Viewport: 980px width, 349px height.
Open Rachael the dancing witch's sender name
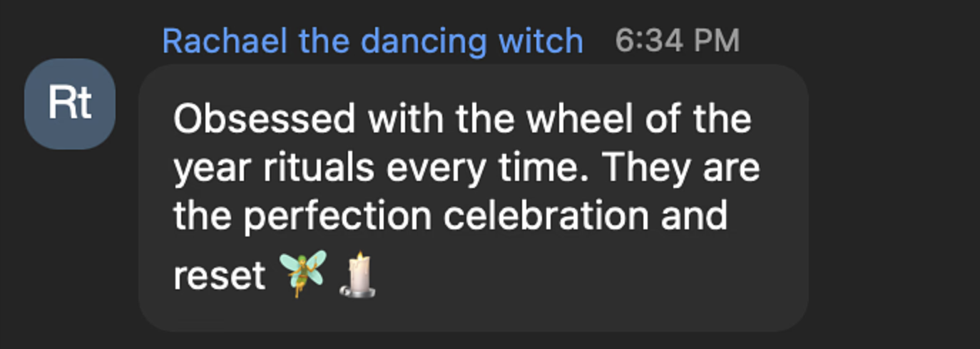point(372,41)
